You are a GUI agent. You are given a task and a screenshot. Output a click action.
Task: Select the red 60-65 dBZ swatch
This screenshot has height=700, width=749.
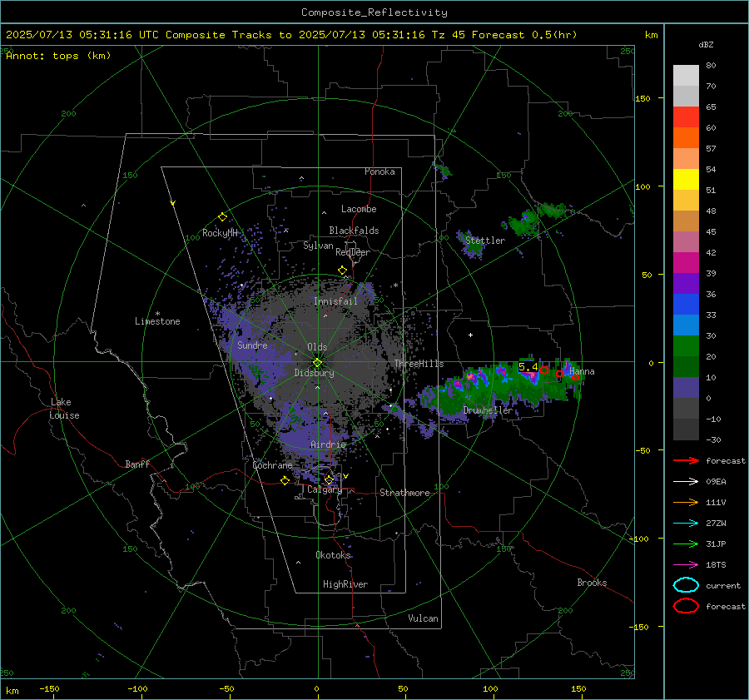point(686,117)
